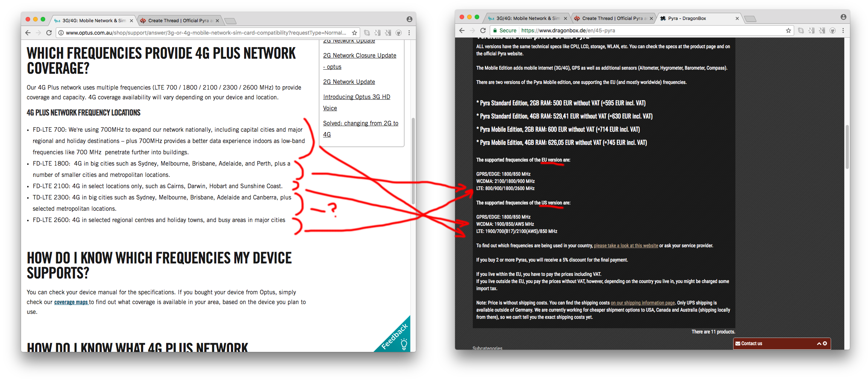Viewport: 868px width, 382px height.
Task: Star the dragonbox.de page as bookmark
Action: (x=788, y=30)
